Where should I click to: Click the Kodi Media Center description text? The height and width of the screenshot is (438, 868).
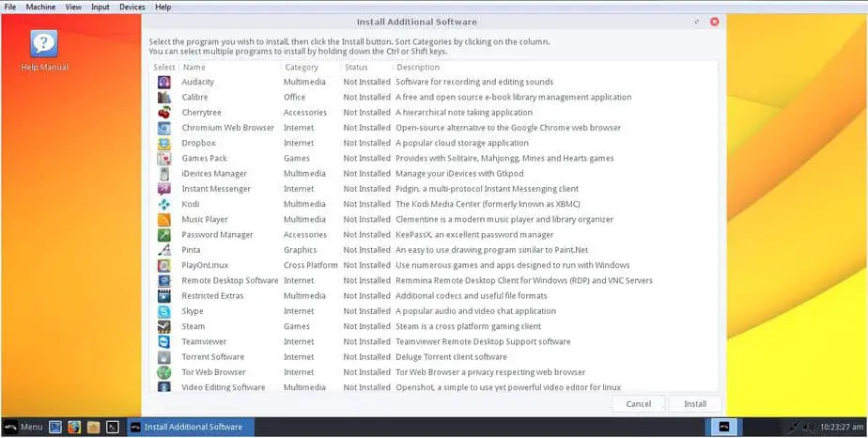(488, 204)
